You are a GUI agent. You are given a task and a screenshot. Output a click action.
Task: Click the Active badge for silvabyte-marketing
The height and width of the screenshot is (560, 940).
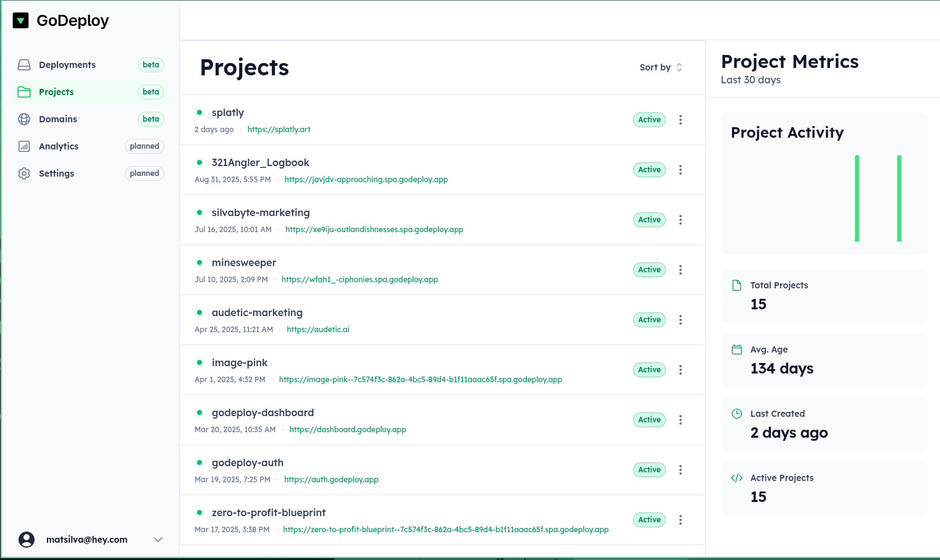649,220
